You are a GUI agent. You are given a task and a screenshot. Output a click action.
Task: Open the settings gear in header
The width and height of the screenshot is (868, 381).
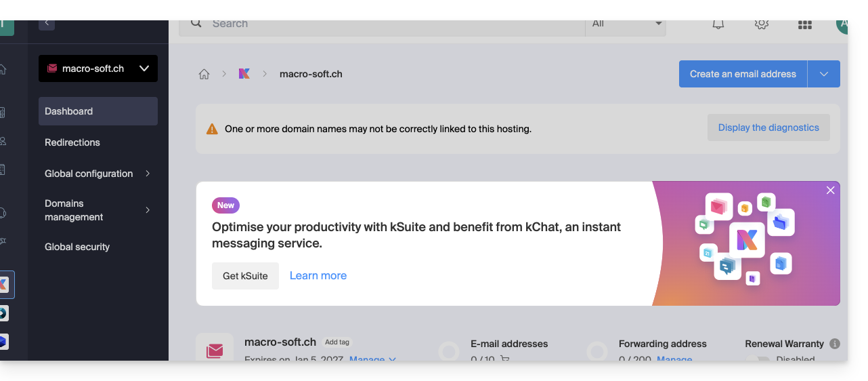tap(761, 24)
